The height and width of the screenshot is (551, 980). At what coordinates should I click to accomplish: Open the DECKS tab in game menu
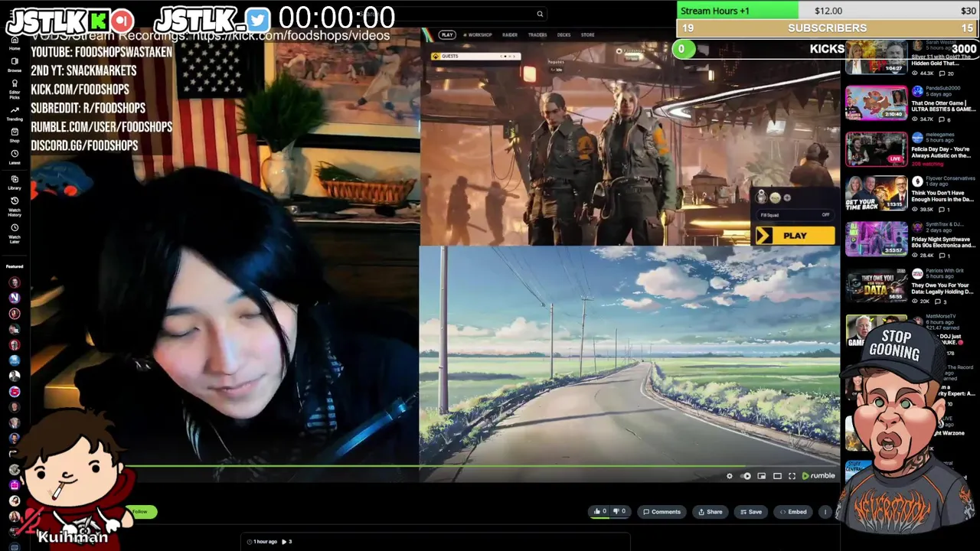click(x=564, y=34)
